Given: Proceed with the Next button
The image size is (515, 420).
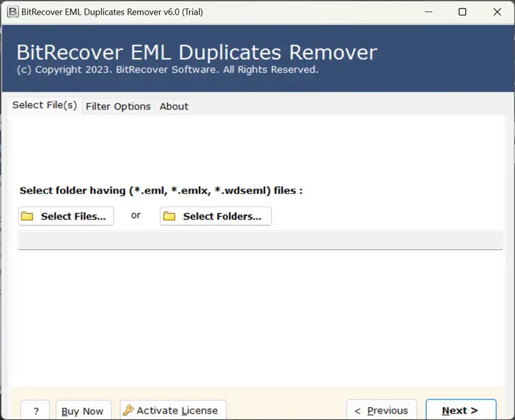Looking at the screenshot, I should (x=460, y=411).
